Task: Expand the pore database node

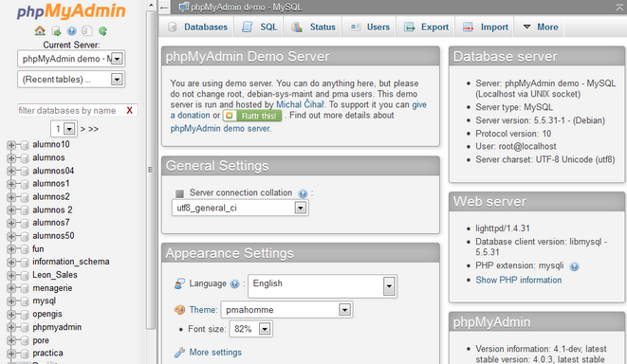Action: click(10, 341)
